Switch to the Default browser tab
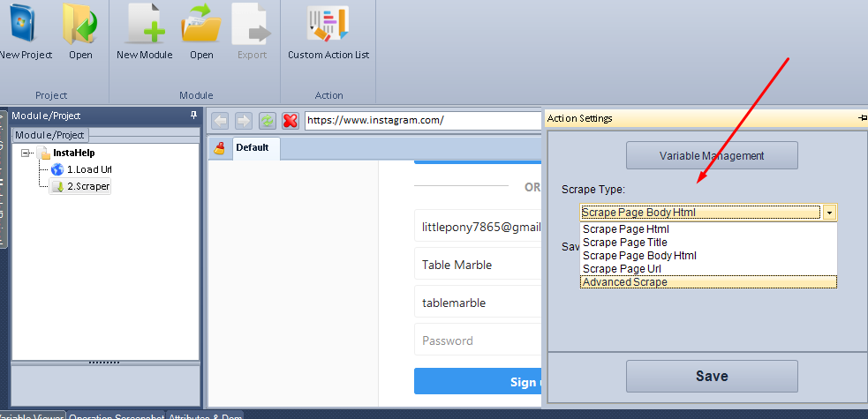The image size is (868, 419). (252, 148)
